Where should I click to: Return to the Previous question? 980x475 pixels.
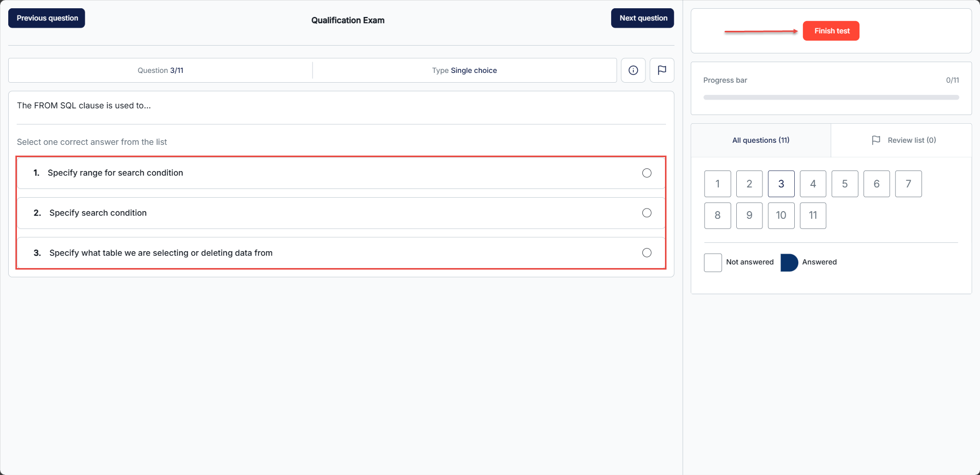coord(47,18)
